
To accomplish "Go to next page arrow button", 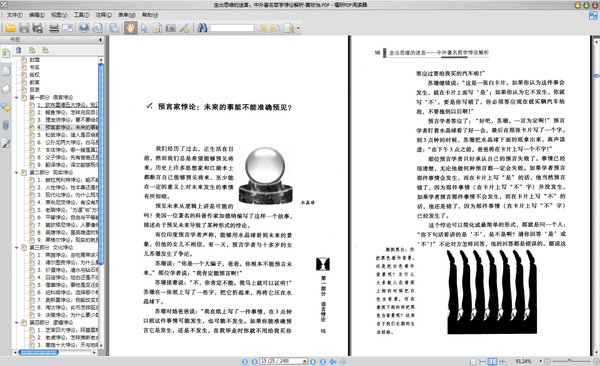I will tap(313, 361).
